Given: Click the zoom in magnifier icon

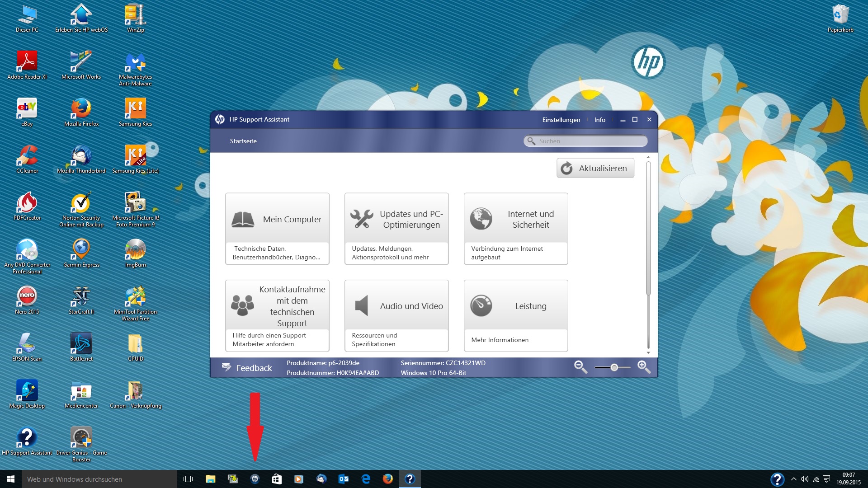Looking at the screenshot, I should coord(644,367).
